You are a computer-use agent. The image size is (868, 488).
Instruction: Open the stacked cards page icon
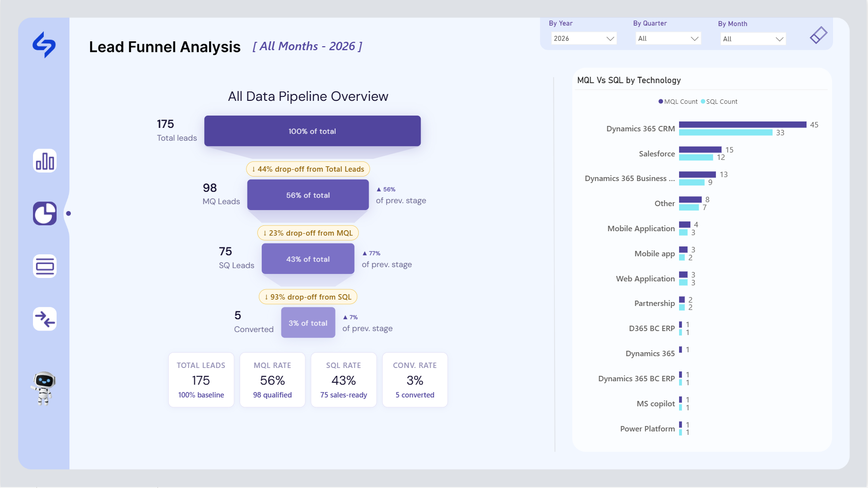coord(45,266)
